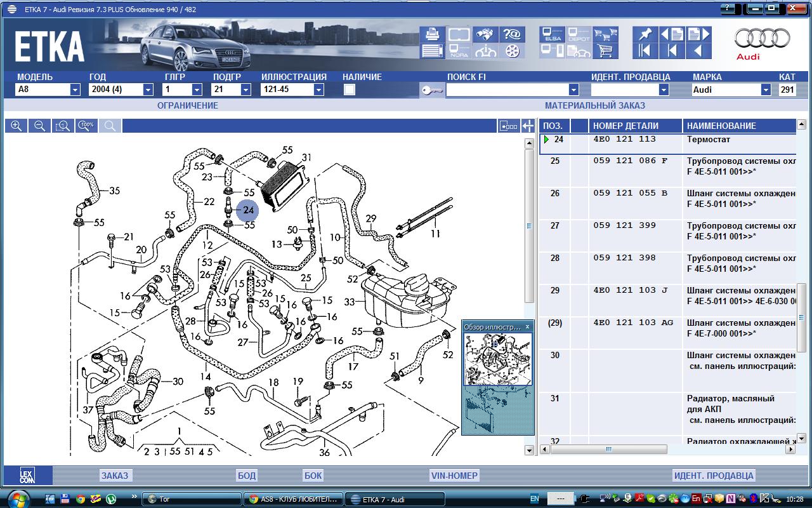Open the МОДЕЛЬ A8 dropdown
Screen dimensions: 812x508
pos(75,90)
